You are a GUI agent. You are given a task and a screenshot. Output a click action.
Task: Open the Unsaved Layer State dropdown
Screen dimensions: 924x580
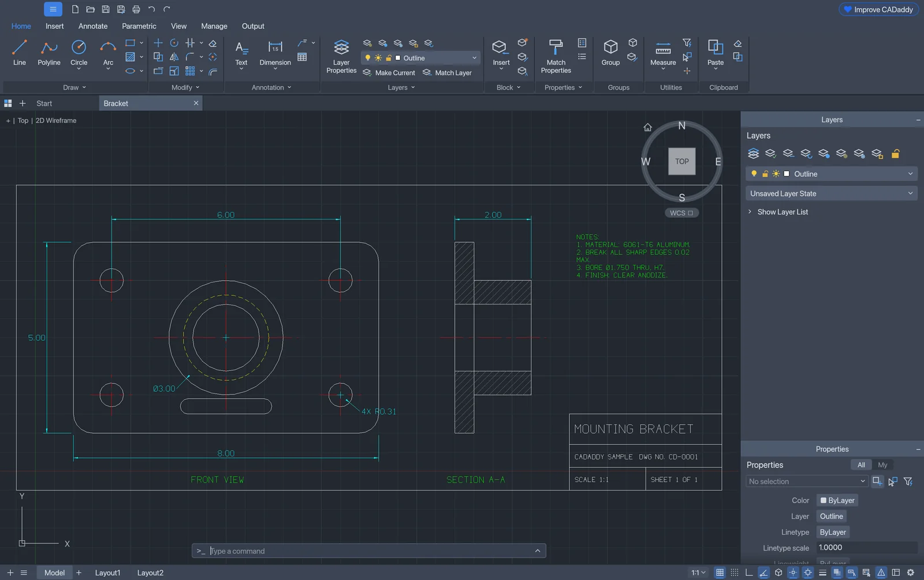tap(832, 194)
